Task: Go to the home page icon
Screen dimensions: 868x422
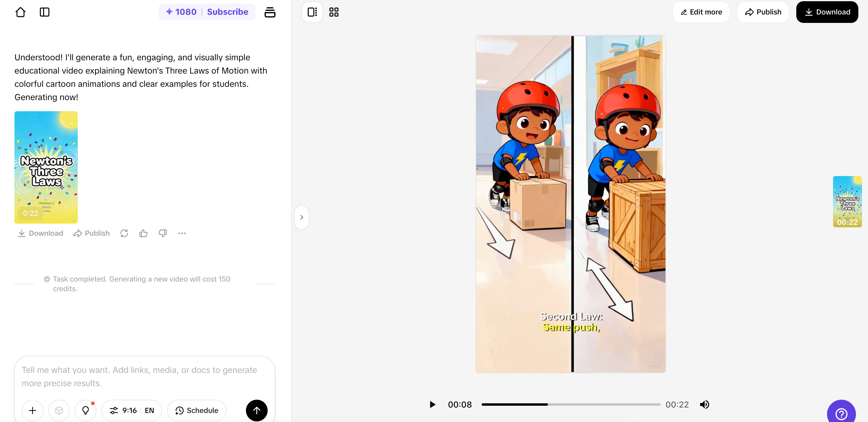Action: click(x=20, y=12)
